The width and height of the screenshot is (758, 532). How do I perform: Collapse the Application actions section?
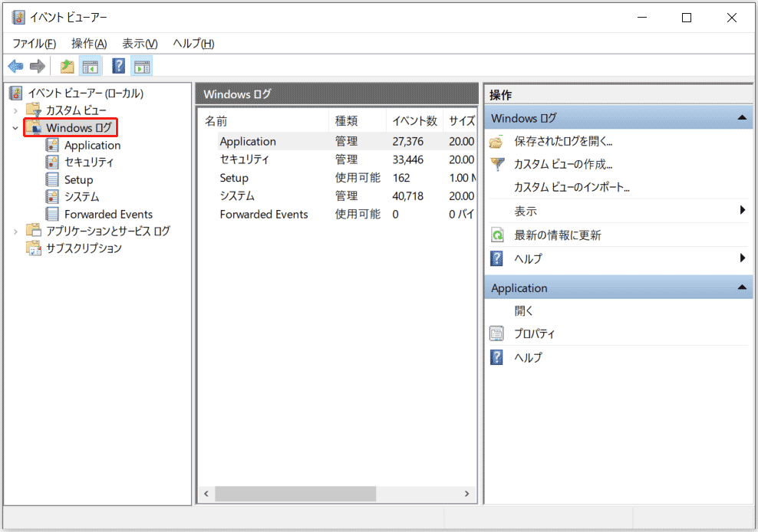point(742,287)
